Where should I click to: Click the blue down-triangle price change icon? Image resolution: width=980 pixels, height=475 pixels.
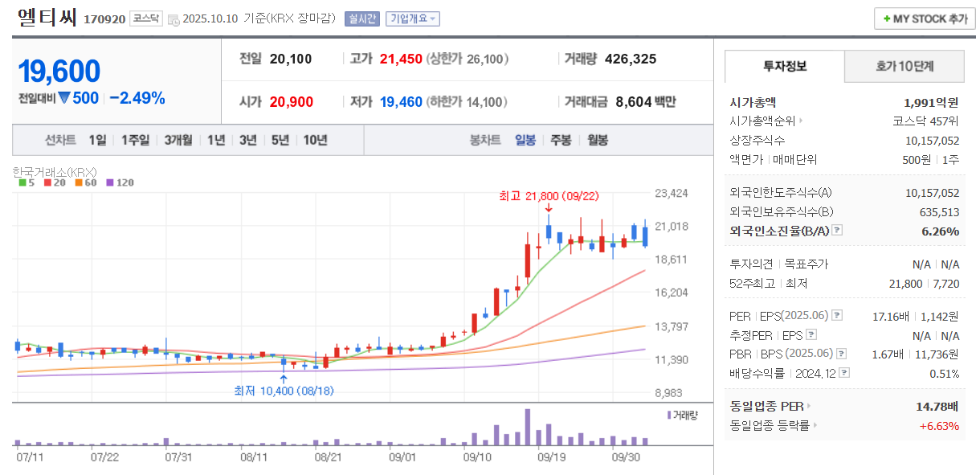coord(63,98)
